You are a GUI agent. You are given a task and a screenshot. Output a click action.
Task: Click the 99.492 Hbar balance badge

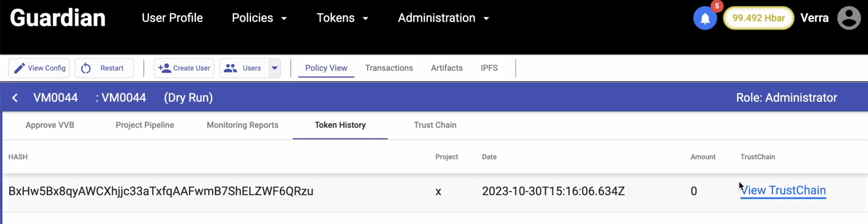[758, 18]
